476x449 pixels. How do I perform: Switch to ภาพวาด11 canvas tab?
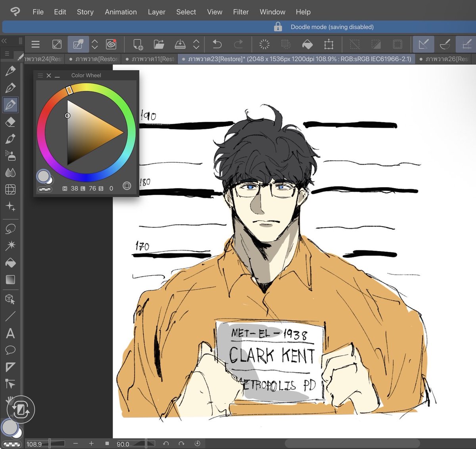[150, 59]
